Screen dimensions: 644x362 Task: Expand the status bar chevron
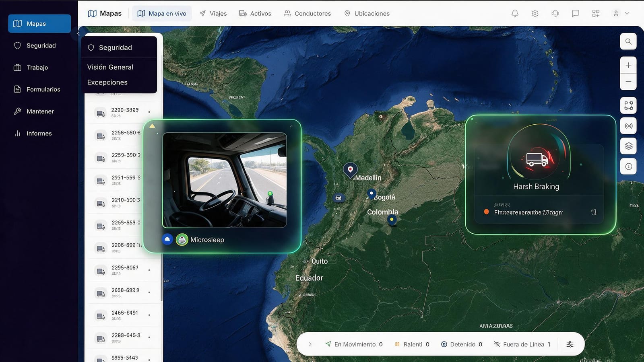point(310,344)
